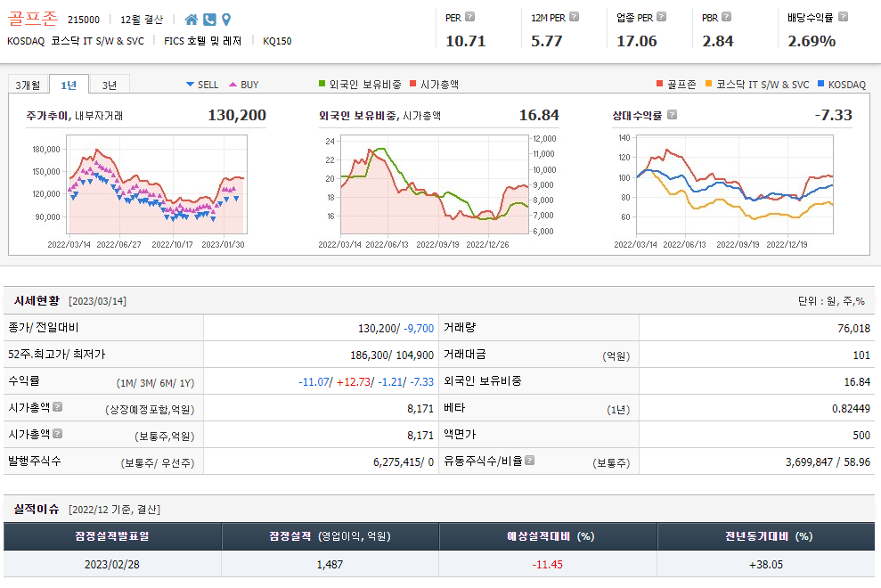Open the help icon next to 업종 PER
Viewport: 881px width, 588px height.
(661, 17)
